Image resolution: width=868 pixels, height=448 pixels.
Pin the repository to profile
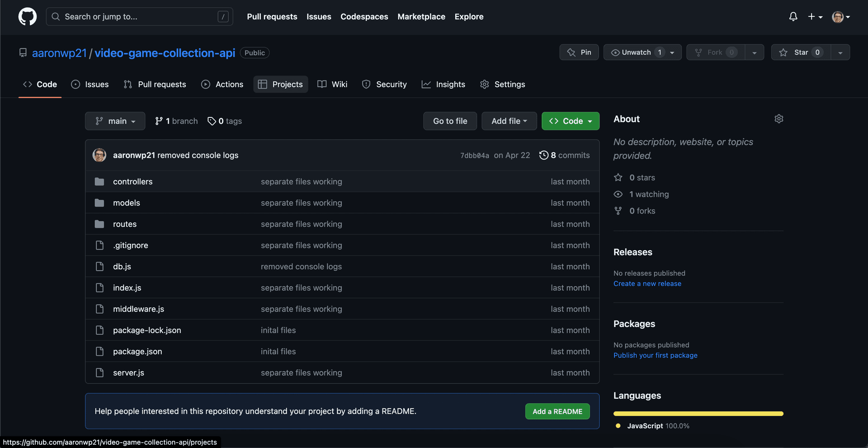pyautogui.click(x=579, y=52)
